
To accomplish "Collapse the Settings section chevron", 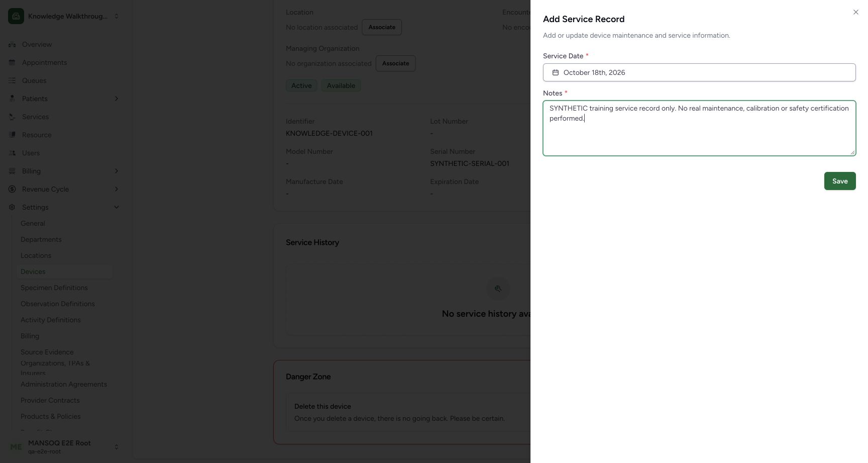I will [x=117, y=207].
